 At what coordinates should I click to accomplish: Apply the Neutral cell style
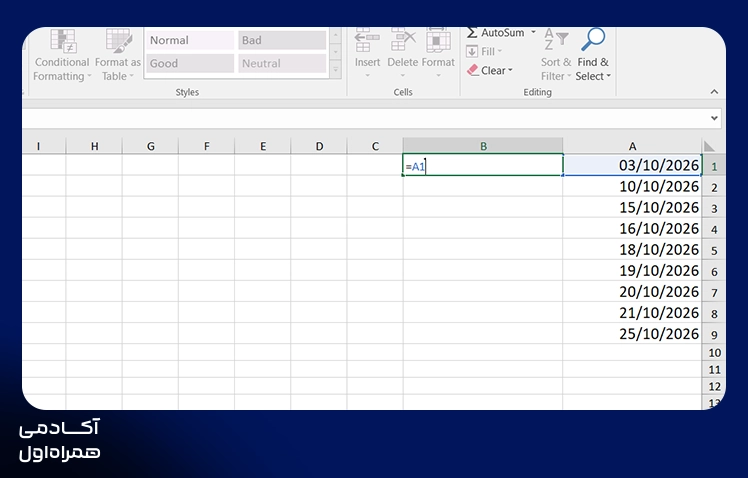tap(282, 63)
